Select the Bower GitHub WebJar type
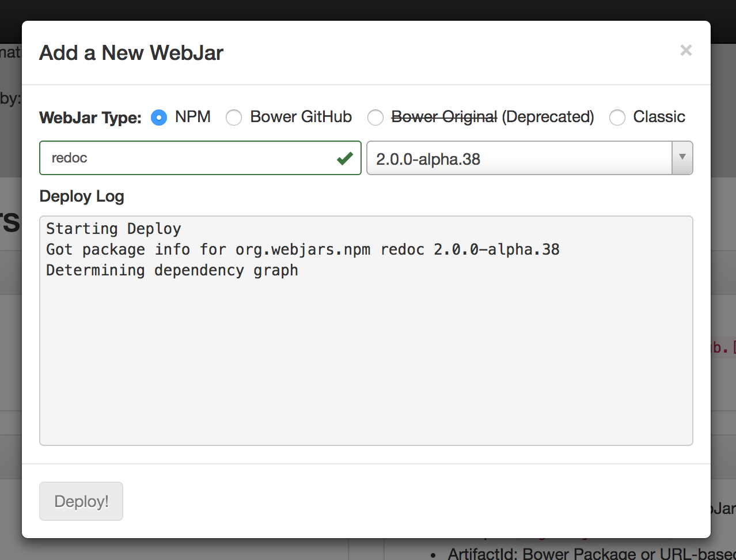 pos(234,117)
